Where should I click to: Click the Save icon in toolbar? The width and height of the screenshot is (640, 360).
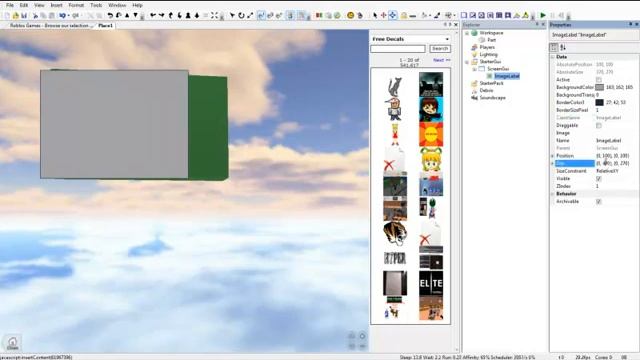pos(24,16)
